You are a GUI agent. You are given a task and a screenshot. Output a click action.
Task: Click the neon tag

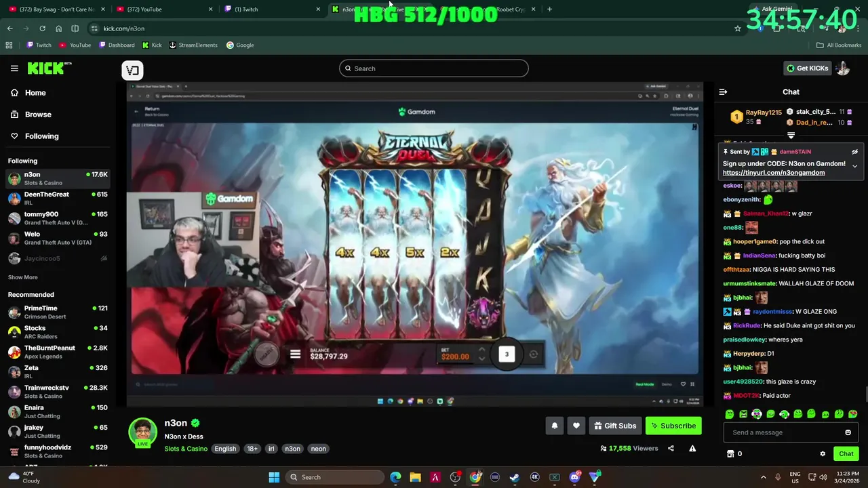click(319, 449)
